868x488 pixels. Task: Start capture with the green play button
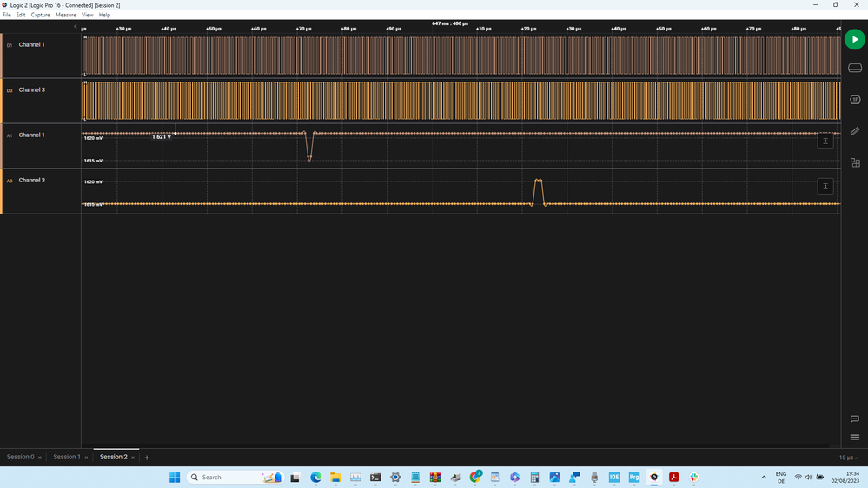[x=855, y=39]
